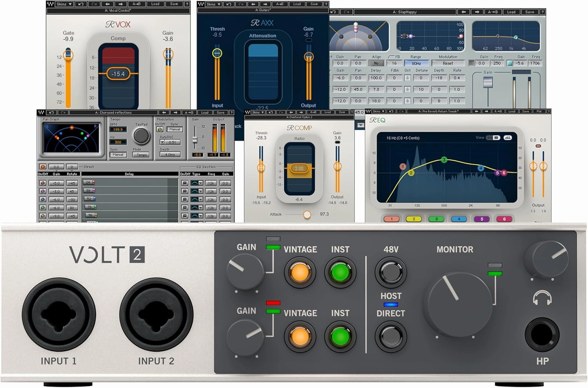Screen dimensions: 588x388
Task: Undo in the RCOMP plugin toolbar
Action: (271, 112)
